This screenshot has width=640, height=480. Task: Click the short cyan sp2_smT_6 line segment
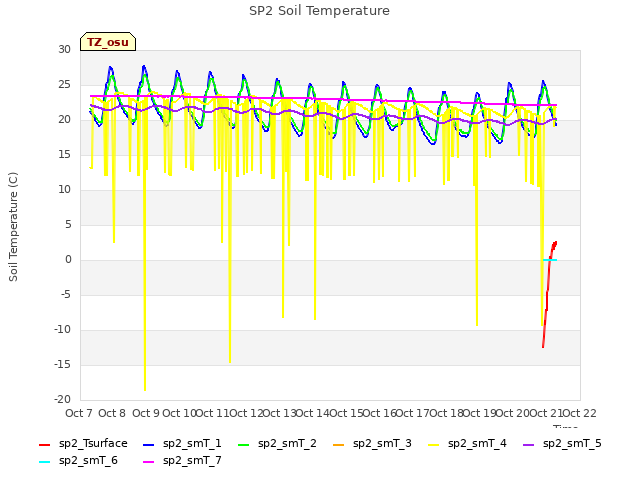point(550,260)
